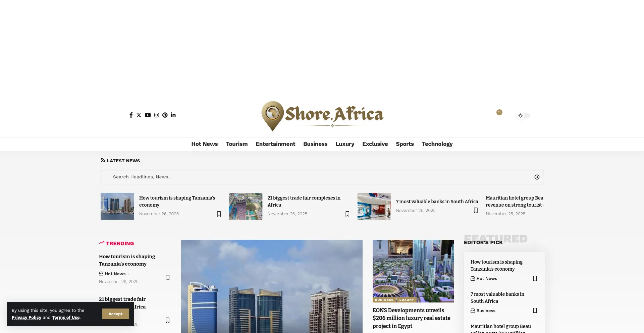Open the EONS Developments article headline

tap(412, 318)
